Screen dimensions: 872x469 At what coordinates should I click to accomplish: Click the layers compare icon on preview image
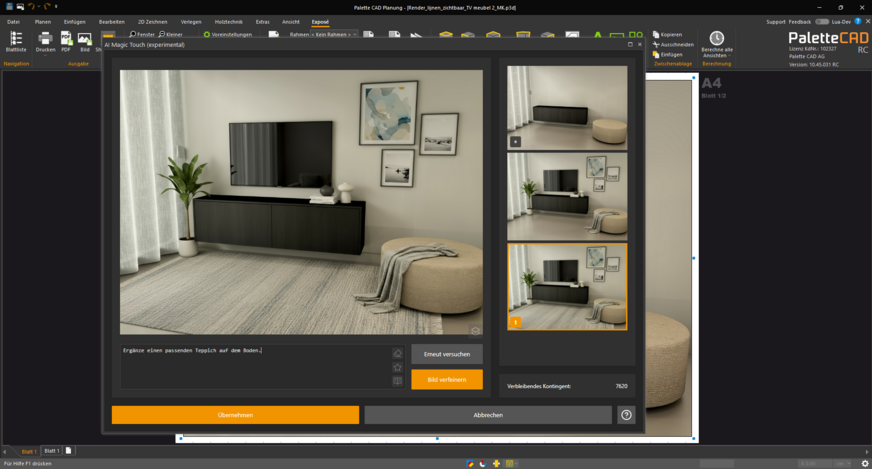point(475,329)
